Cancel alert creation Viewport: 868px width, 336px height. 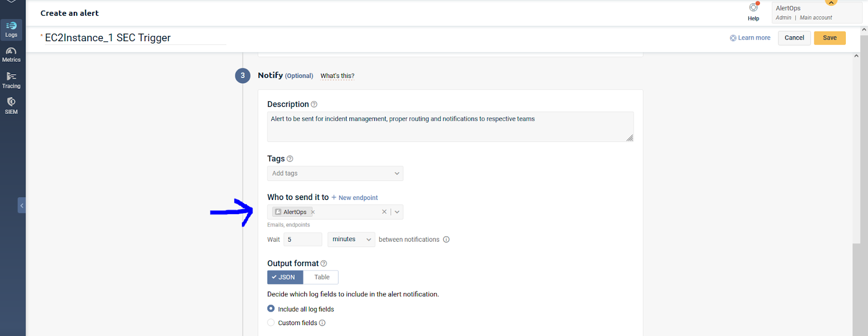coord(794,38)
